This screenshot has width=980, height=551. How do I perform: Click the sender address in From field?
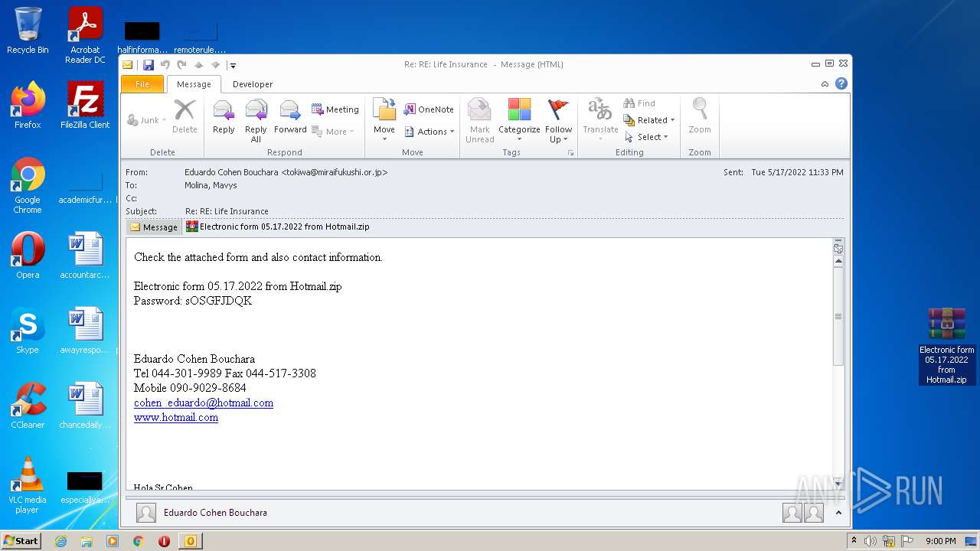pyautogui.click(x=286, y=172)
